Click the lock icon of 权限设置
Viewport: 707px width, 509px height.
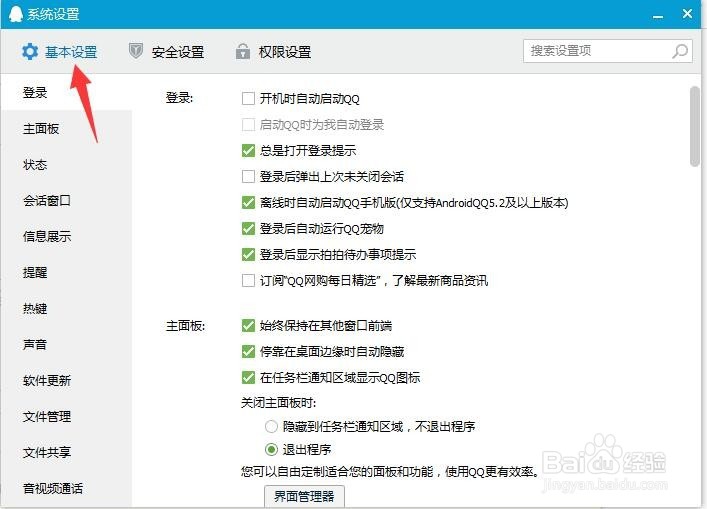coord(243,51)
